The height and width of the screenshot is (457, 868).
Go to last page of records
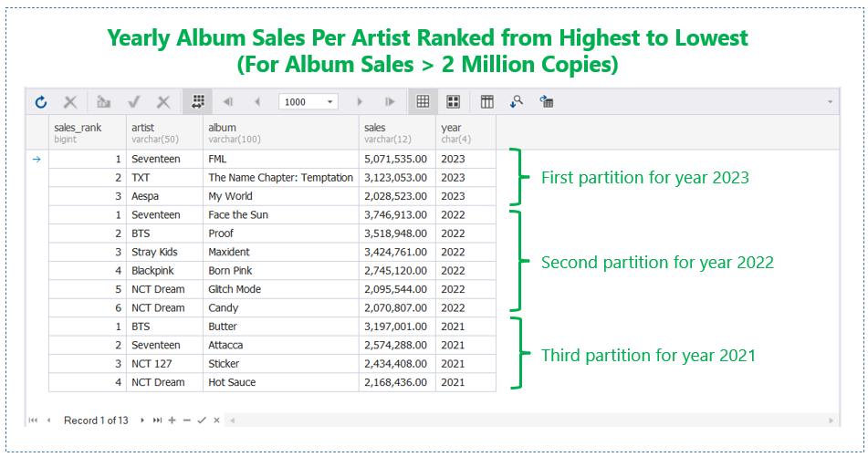390,102
